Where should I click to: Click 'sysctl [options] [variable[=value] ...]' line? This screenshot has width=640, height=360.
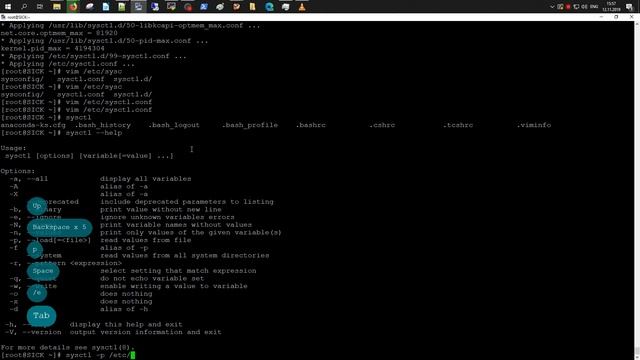(x=89, y=156)
